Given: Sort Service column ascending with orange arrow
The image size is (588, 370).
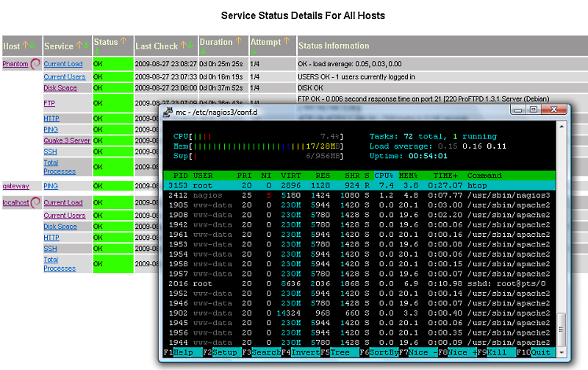Looking at the screenshot, I should [x=79, y=45].
